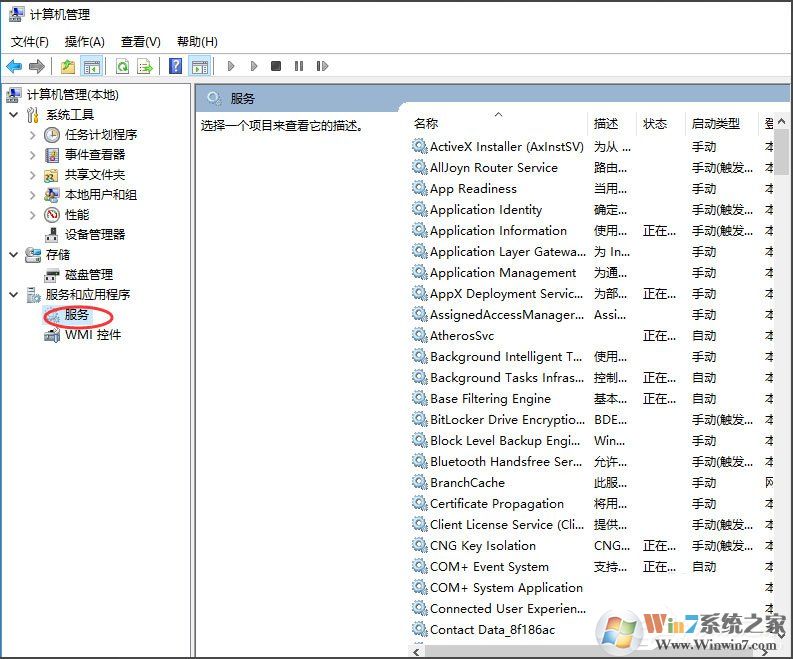Click the Pause Service icon
This screenshot has width=793, height=659.
point(299,66)
